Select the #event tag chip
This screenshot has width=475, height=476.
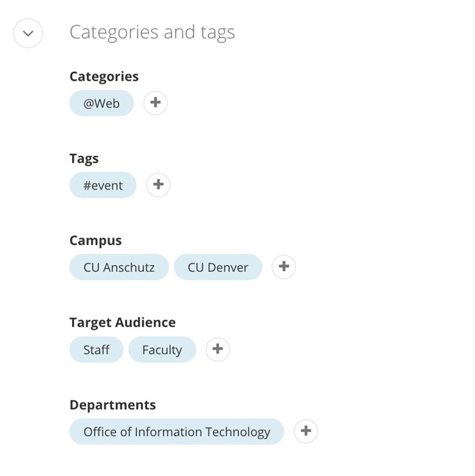(x=103, y=185)
